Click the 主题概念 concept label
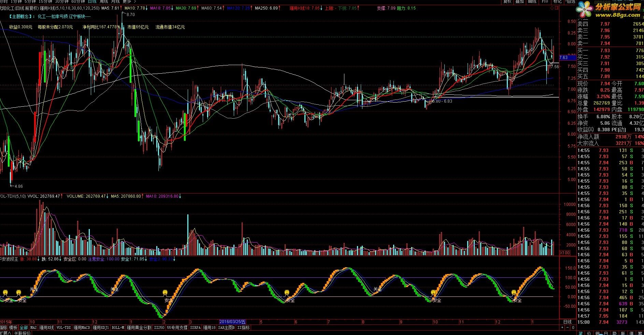Screen dimensions: 644x335 tap(23, 16)
